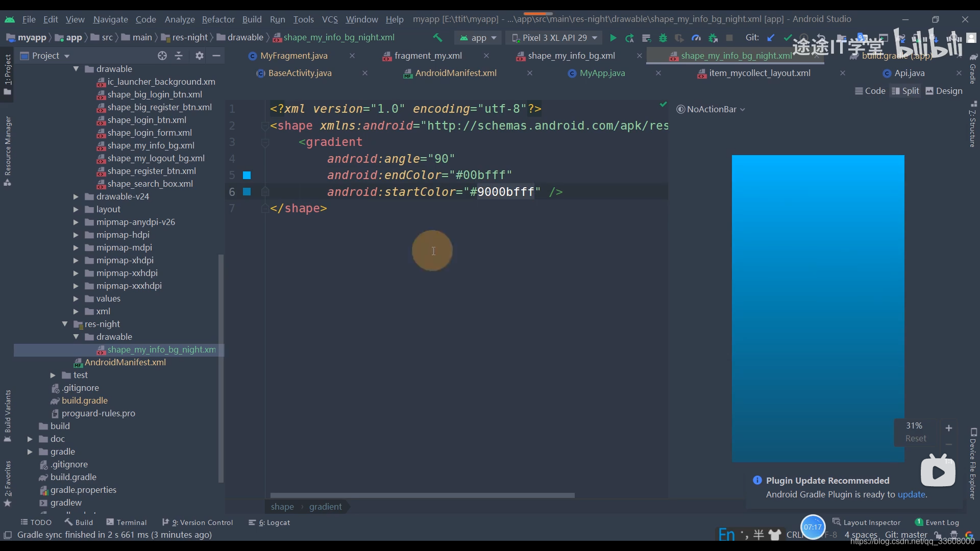Click the editor horizontal scrollbar
The image size is (980, 551).
tap(422, 495)
